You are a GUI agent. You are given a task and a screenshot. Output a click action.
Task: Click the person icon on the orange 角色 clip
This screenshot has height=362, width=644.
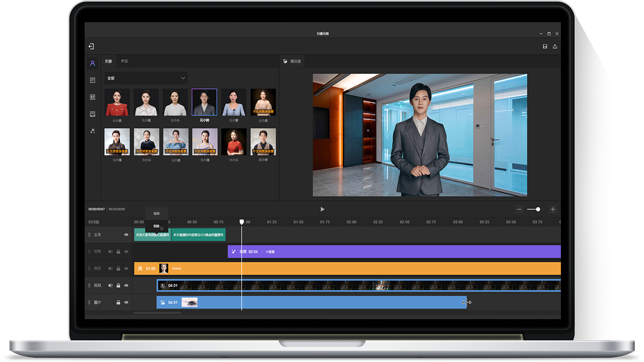[140, 269]
